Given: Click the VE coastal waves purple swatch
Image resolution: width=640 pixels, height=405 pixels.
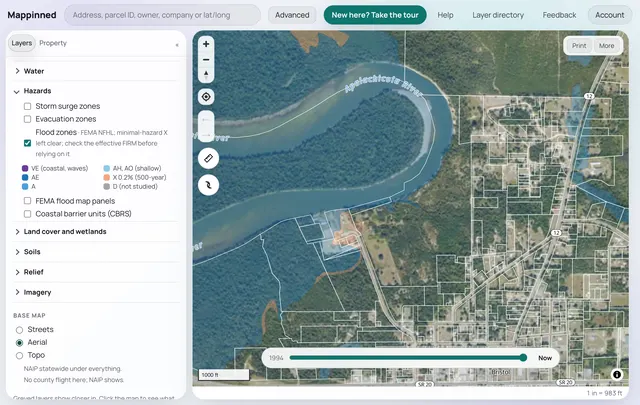Looking at the screenshot, I should coord(25,168).
